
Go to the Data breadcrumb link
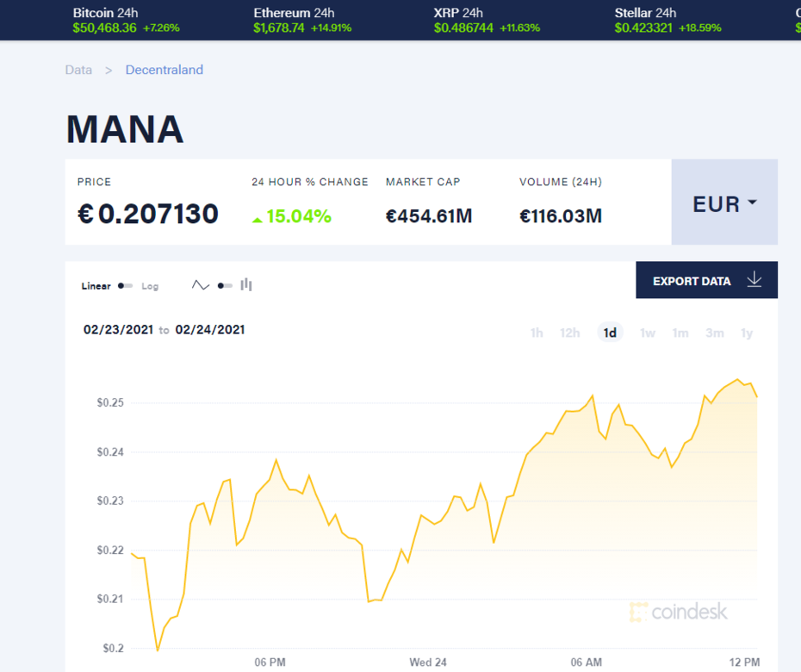[78, 70]
